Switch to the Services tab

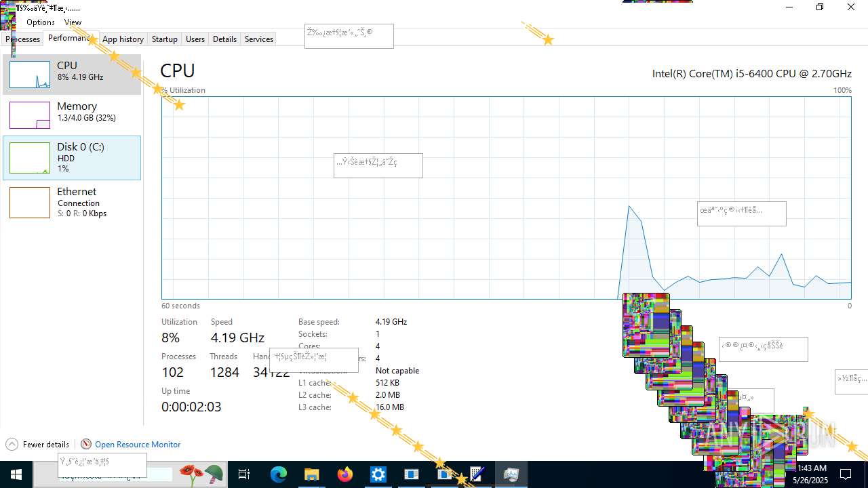point(259,39)
